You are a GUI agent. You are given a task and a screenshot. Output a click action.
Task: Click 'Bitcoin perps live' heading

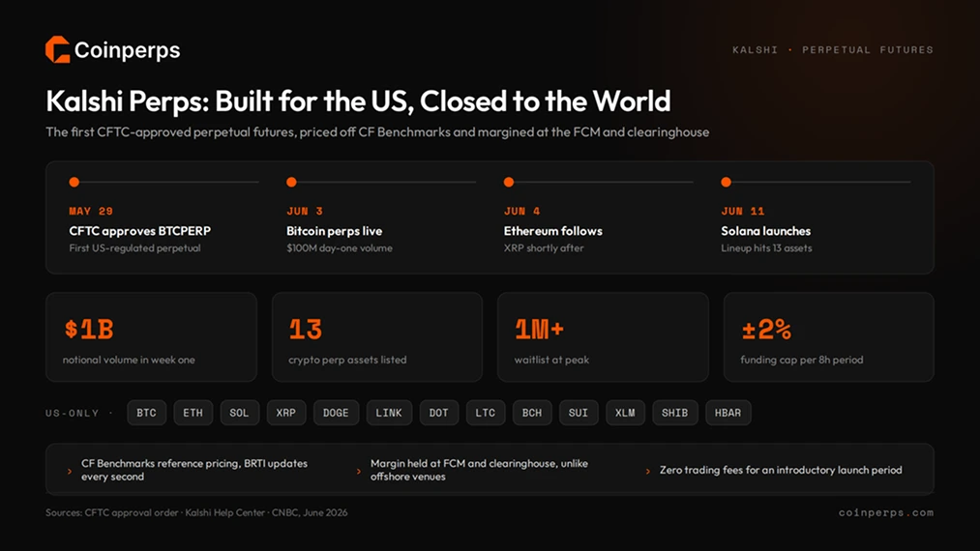point(335,231)
